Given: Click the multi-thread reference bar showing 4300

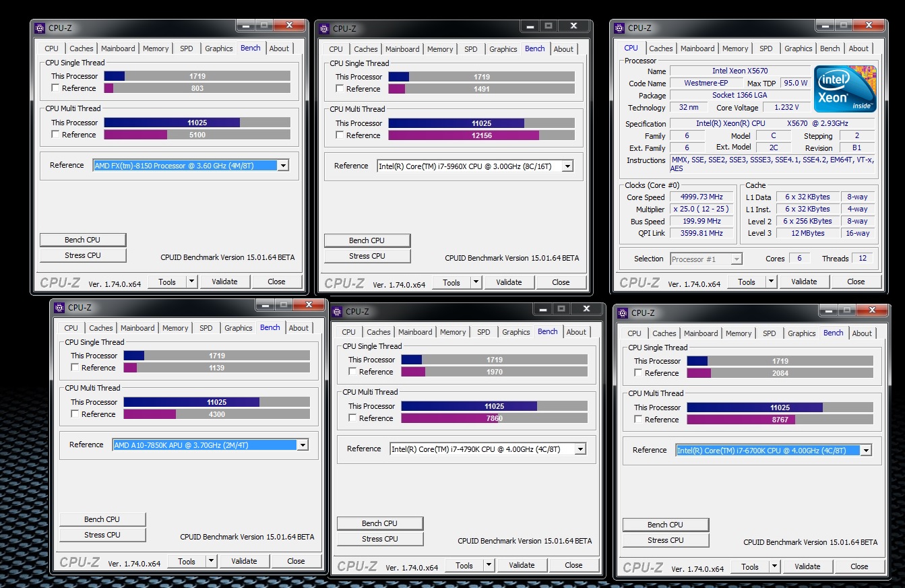Looking at the screenshot, I should pyautogui.click(x=217, y=414).
